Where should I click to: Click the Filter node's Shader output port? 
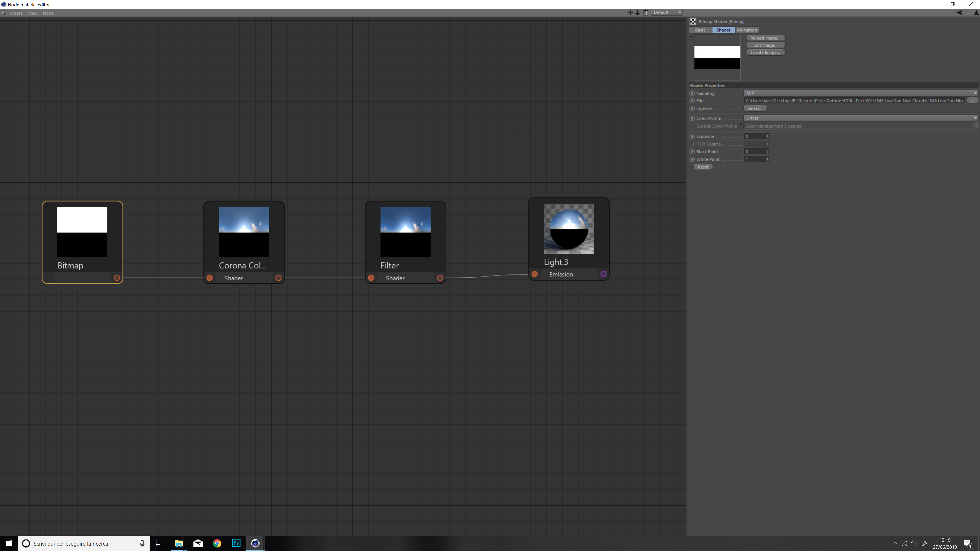click(x=440, y=278)
